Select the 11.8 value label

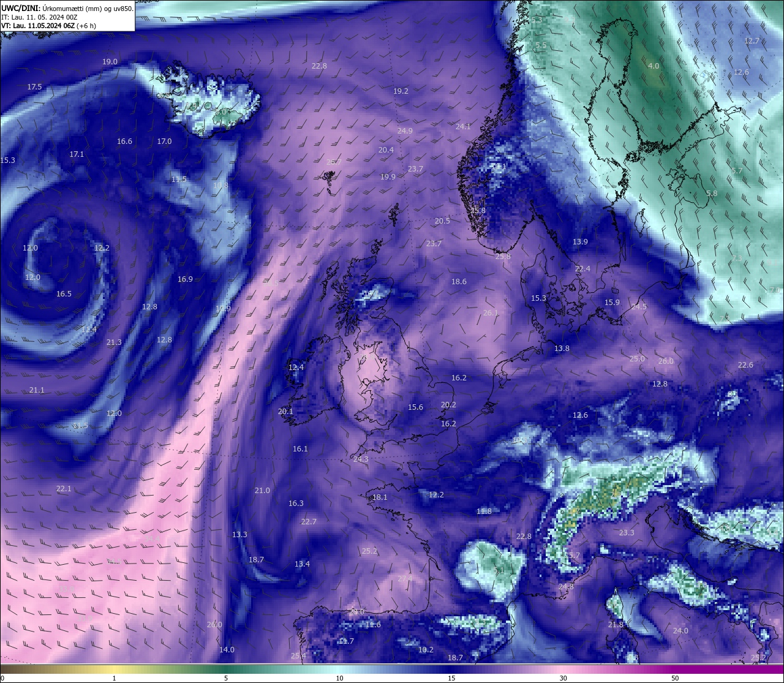[484, 511]
